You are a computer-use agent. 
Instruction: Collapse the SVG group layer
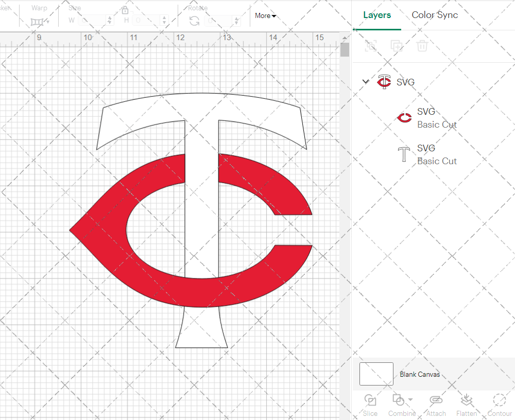[366, 81]
